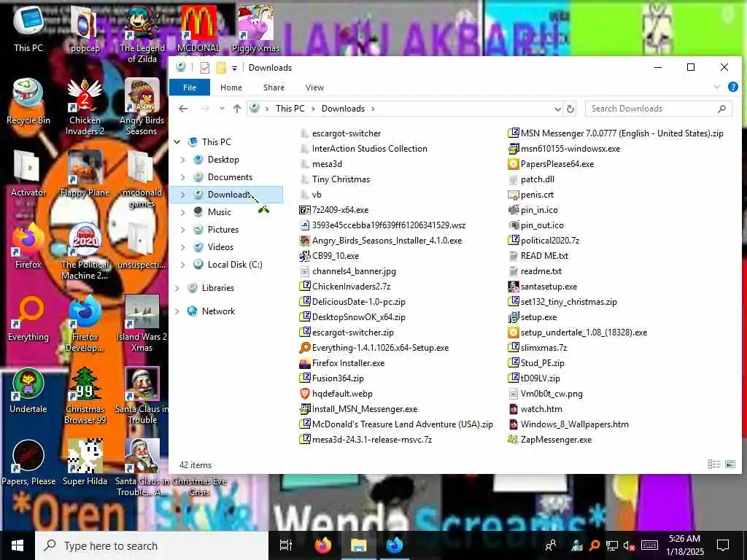Open the File ribbon tab
Screen dimensions: 747x560
(190, 87)
